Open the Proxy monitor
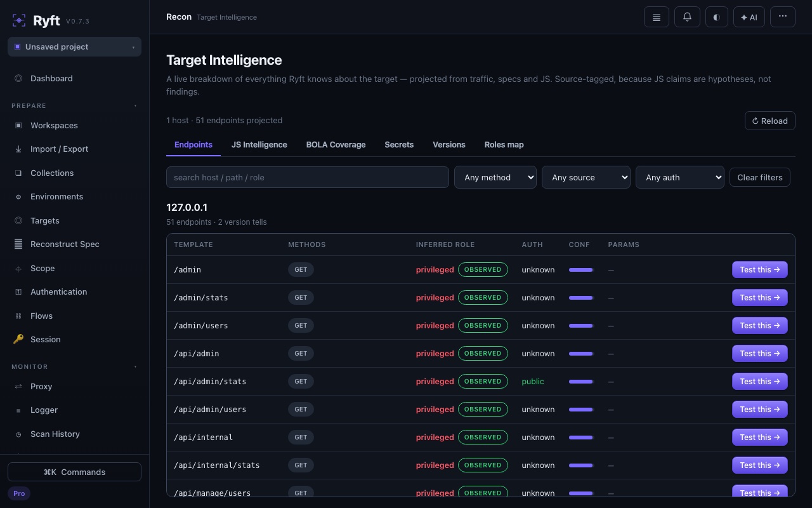 point(74,386)
